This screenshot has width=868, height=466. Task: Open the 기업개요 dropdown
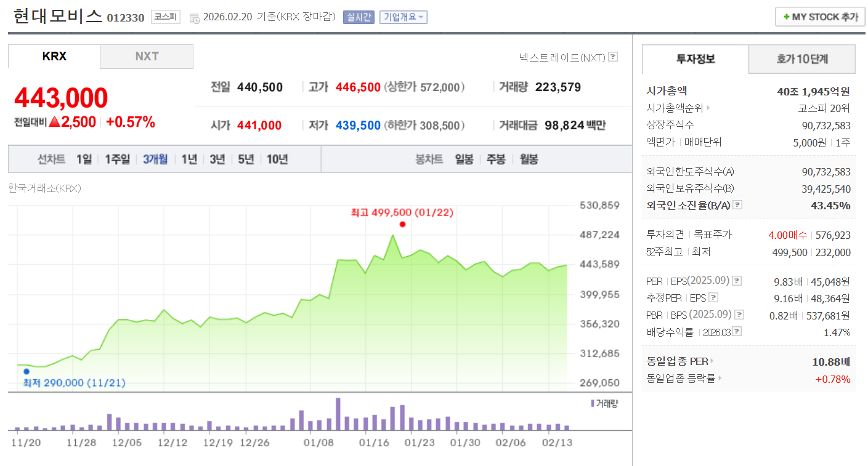(x=404, y=17)
